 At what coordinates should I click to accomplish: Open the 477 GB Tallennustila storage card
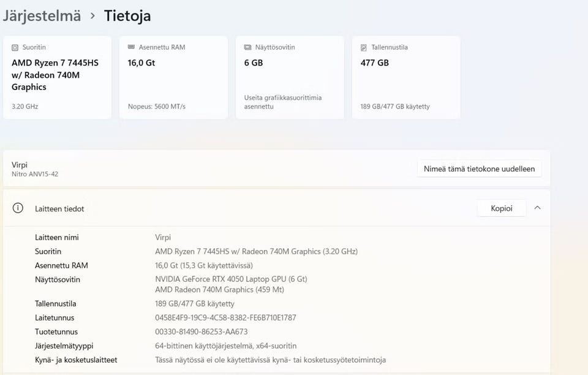pos(406,78)
